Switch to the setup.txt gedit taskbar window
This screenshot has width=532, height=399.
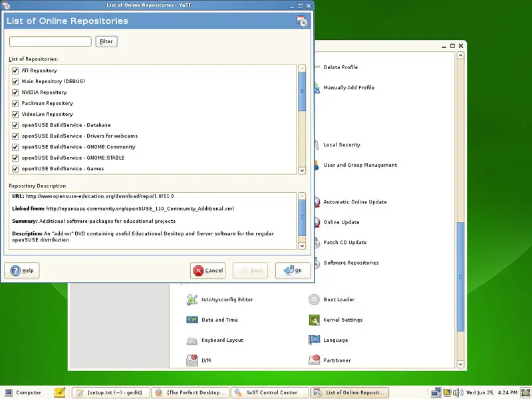(110, 392)
